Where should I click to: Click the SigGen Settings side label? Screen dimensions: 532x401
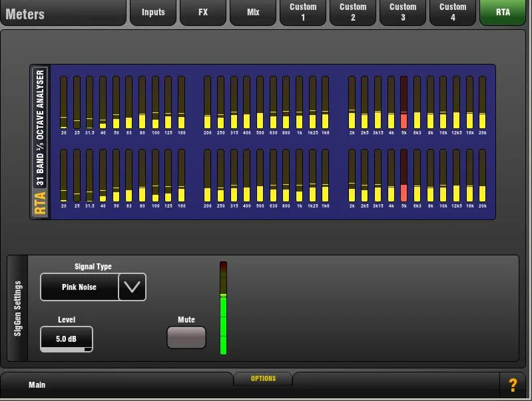coord(17,309)
